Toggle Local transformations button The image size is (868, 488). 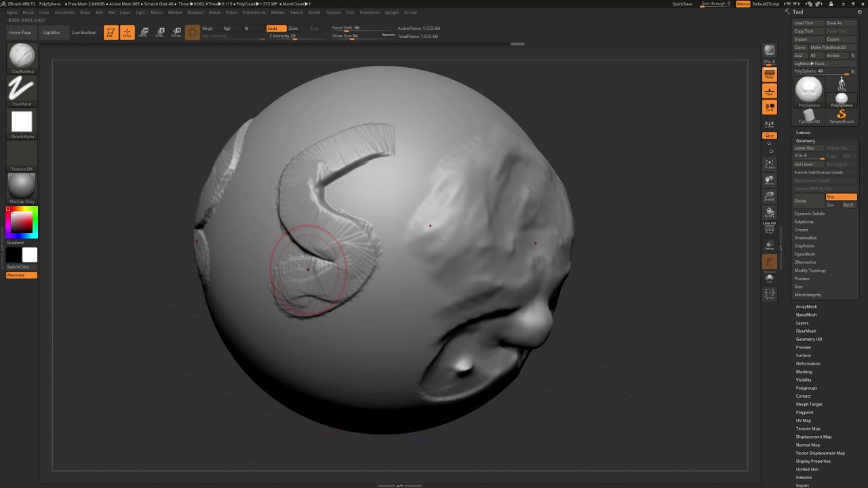pos(770,107)
